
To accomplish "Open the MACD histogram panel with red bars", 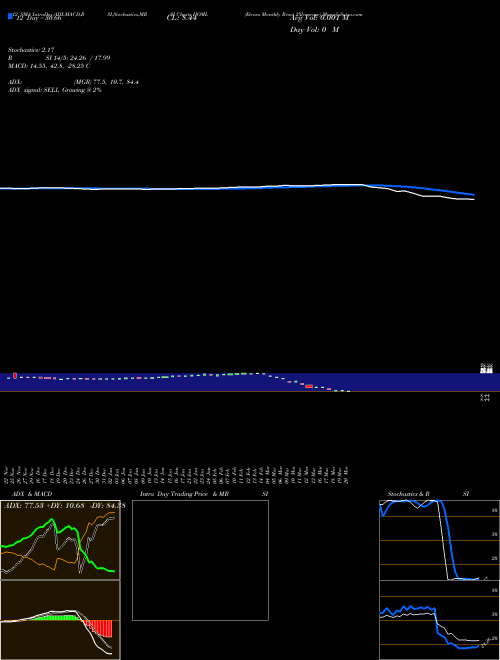I will [60, 620].
